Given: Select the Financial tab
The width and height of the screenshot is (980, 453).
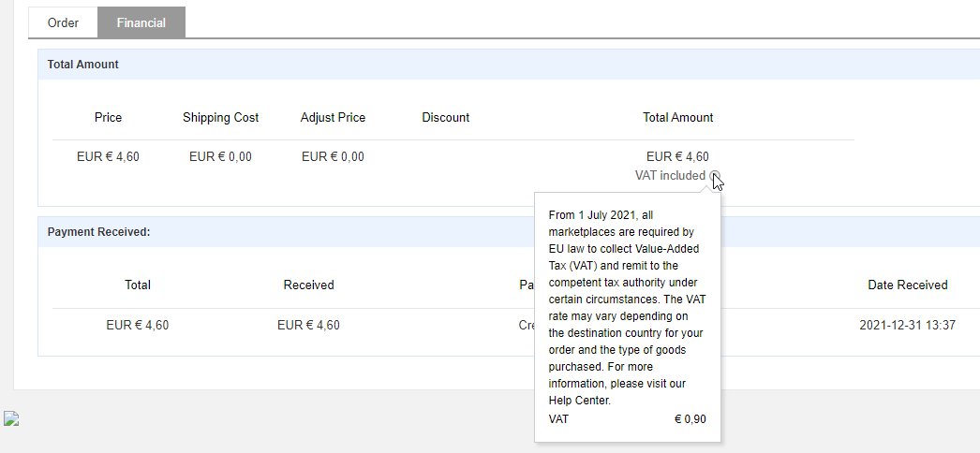Looking at the screenshot, I should click(141, 23).
